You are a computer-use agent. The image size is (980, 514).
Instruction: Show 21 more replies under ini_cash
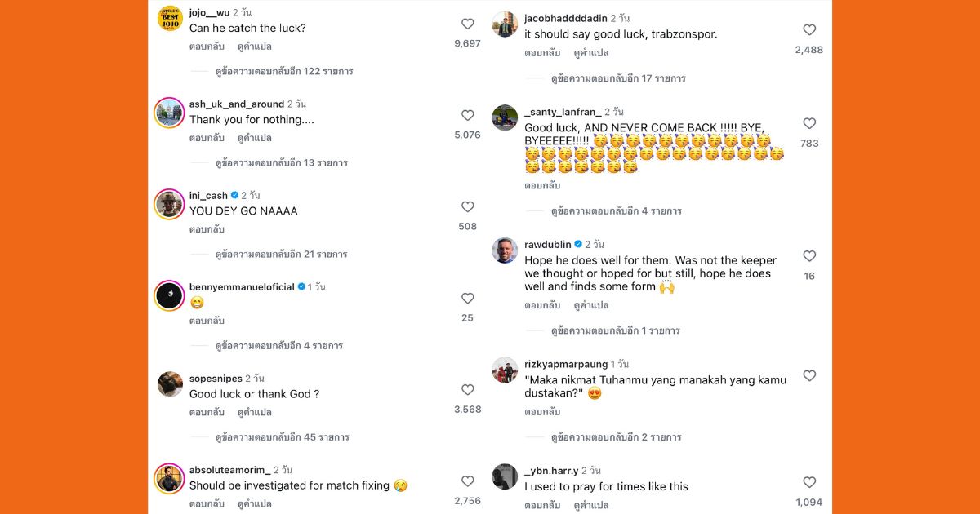pyautogui.click(x=282, y=255)
